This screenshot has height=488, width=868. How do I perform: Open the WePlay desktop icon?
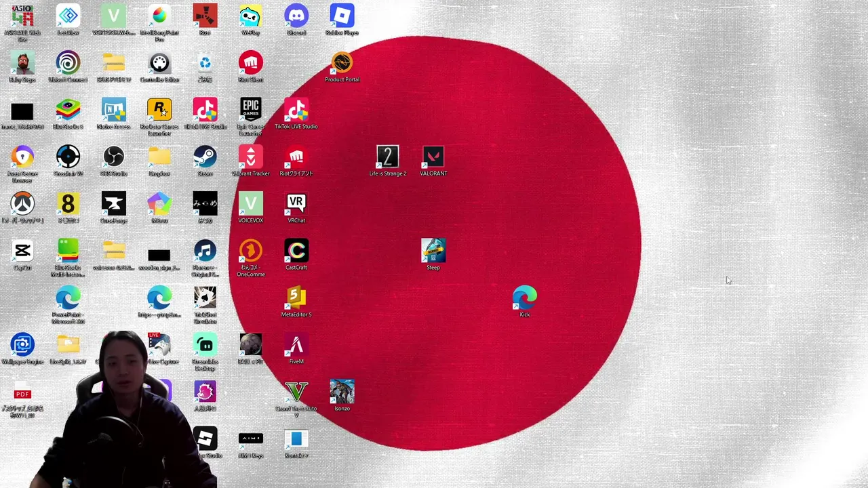click(x=250, y=16)
